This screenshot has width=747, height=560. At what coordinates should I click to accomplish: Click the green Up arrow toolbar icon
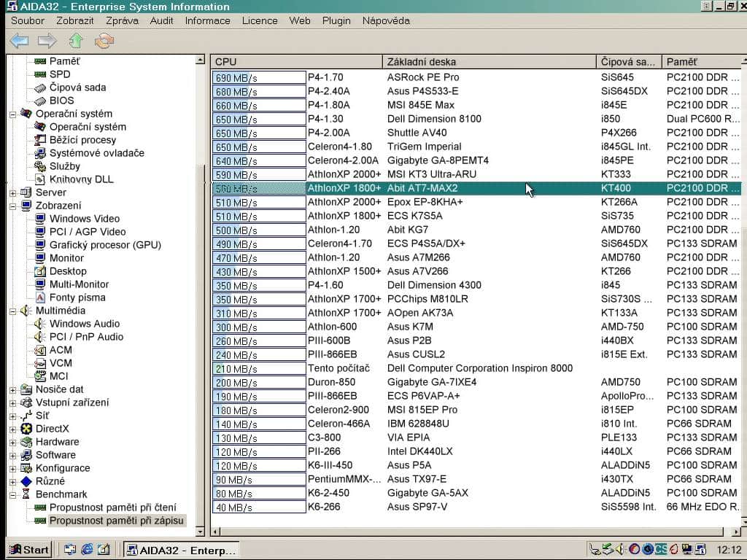click(x=76, y=41)
